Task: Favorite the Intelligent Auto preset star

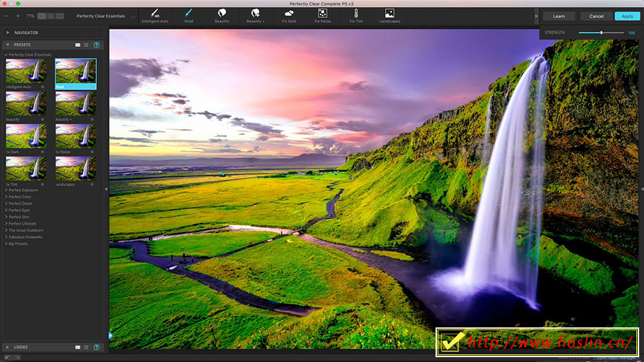Action: [42, 87]
